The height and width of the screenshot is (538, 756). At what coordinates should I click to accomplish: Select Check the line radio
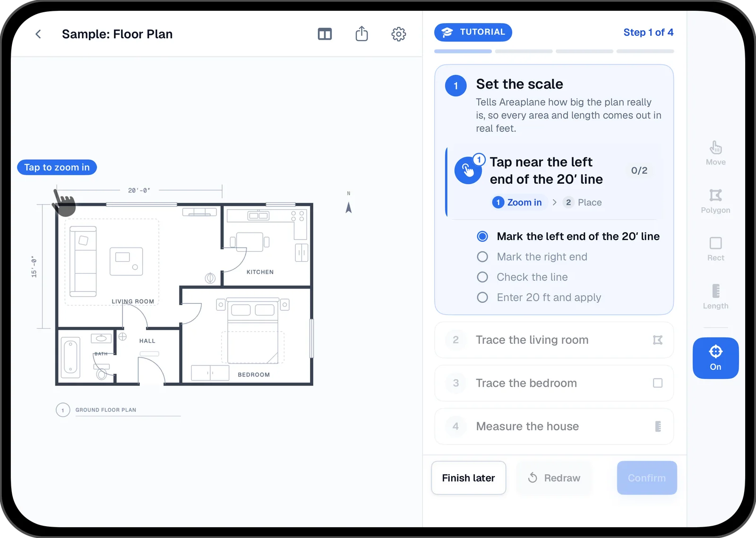[482, 277]
